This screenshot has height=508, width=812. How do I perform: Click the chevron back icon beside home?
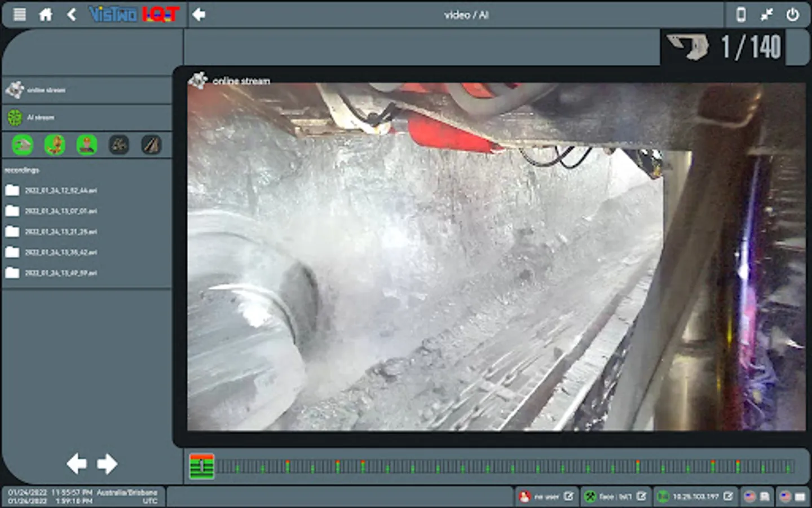(72, 14)
